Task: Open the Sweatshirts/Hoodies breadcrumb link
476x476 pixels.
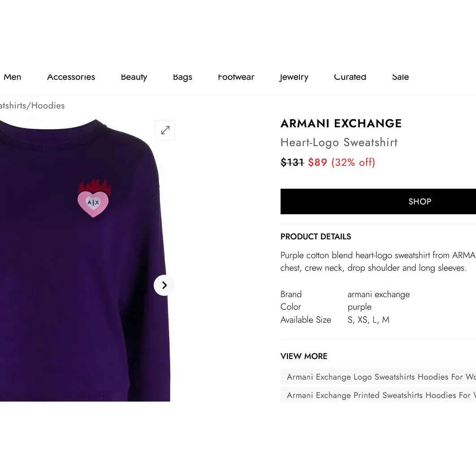Action: point(32,105)
